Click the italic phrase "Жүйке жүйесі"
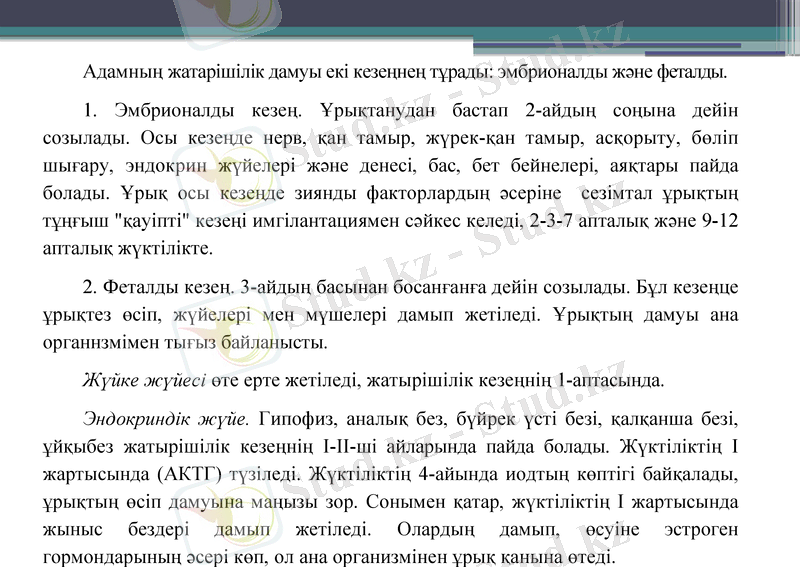The width and height of the screenshot is (800, 567). 144,381
